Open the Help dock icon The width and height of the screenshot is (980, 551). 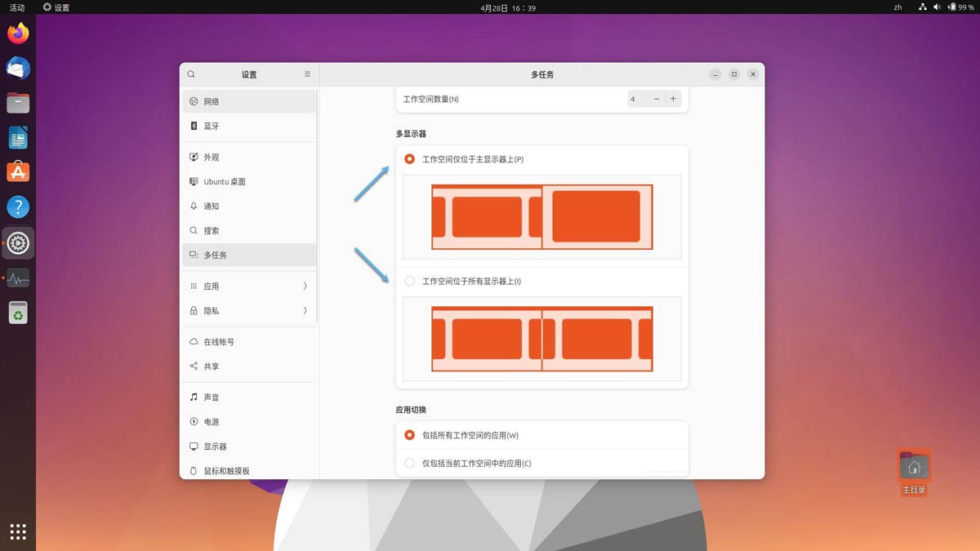(18, 207)
